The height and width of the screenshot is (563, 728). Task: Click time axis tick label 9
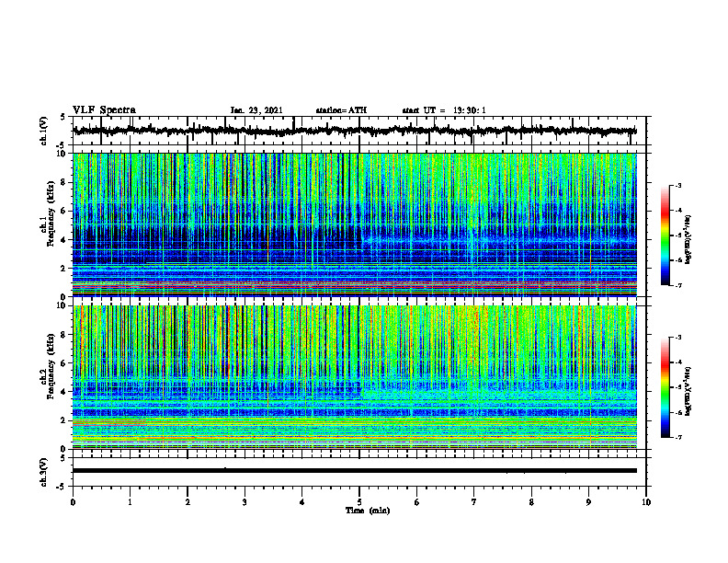(x=588, y=502)
